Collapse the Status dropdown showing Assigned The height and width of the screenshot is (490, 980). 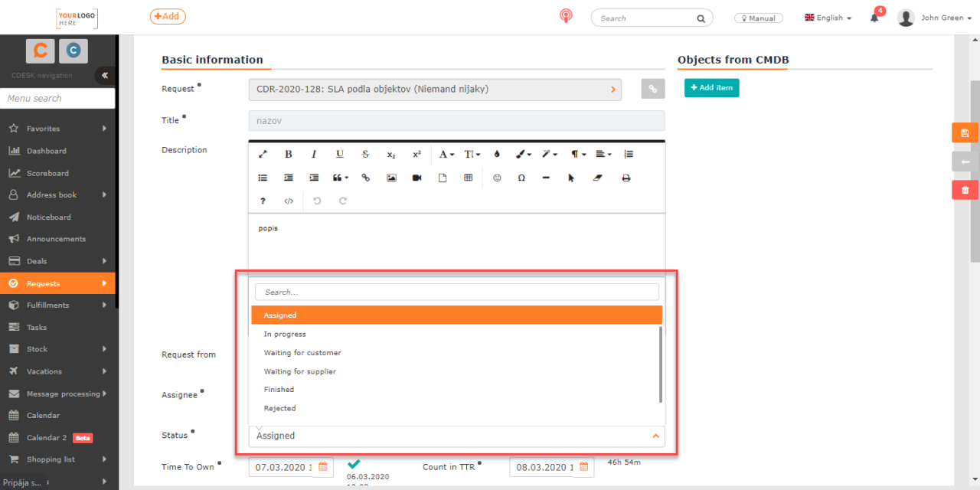coord(456,436)
